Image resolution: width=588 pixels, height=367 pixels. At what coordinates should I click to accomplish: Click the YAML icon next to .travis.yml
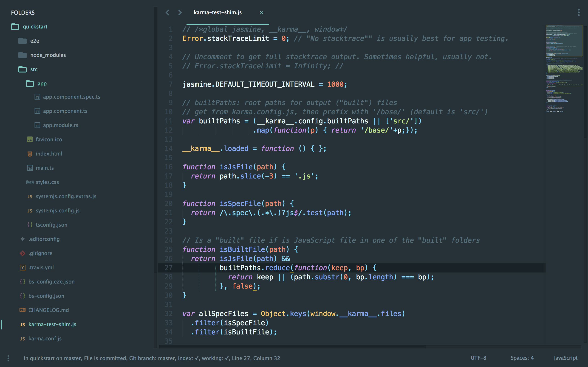click(23, 267)
